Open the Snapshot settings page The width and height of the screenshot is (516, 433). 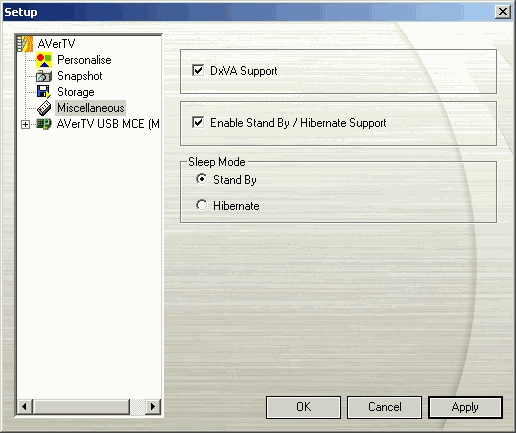[x=80, y=76]
